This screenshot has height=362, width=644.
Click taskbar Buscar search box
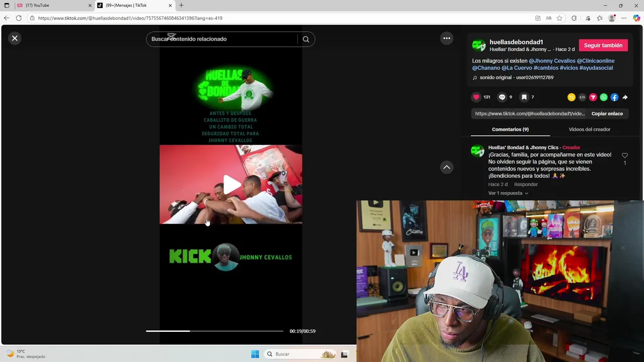[299, 354]
